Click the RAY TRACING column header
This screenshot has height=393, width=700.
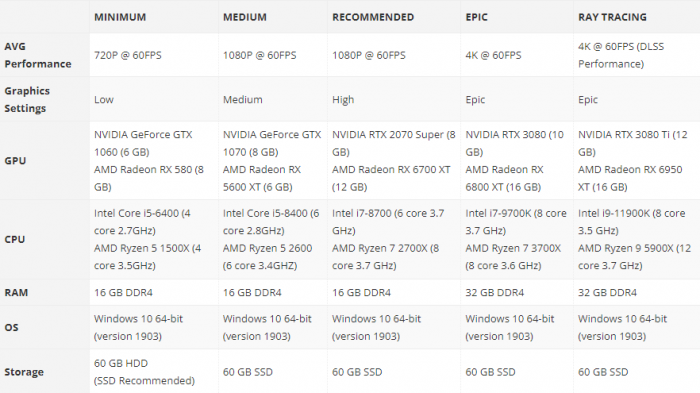pos(612,17)
